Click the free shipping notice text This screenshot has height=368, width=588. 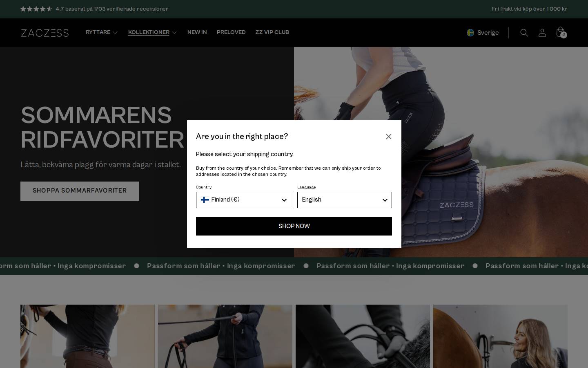(x=529, y=9)
